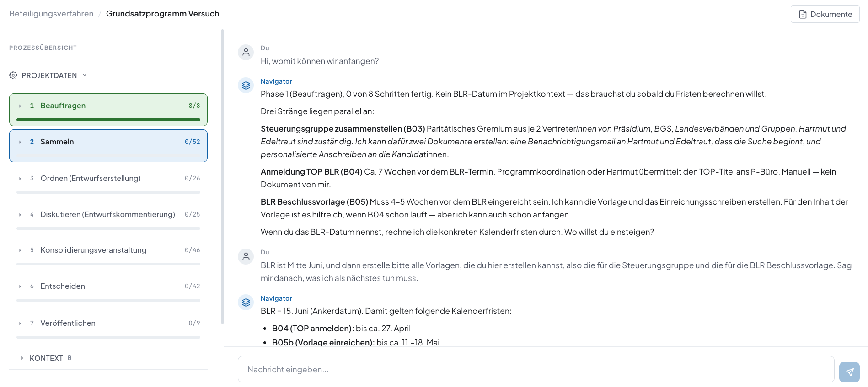Click the PROZESSÜBERSICHT heading

click(43, 48)
